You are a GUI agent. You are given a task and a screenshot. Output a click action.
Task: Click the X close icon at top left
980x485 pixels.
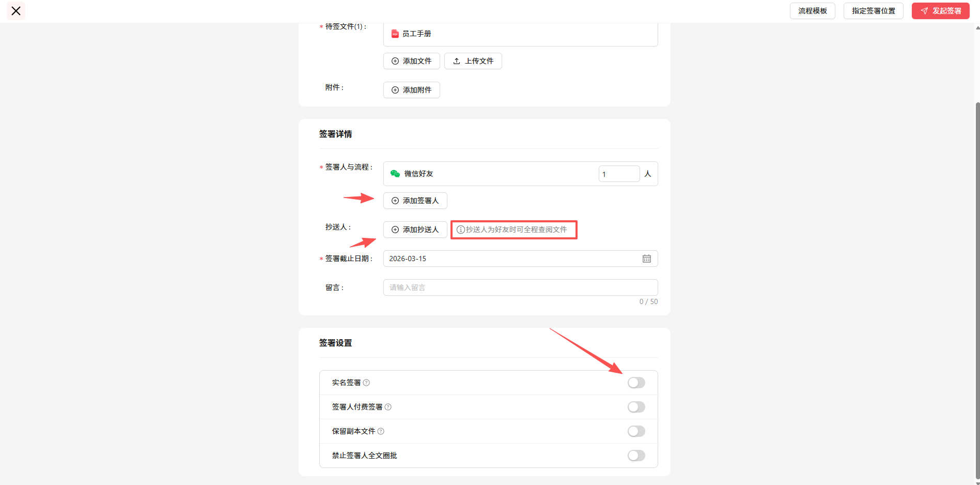[x=16, y=11]
